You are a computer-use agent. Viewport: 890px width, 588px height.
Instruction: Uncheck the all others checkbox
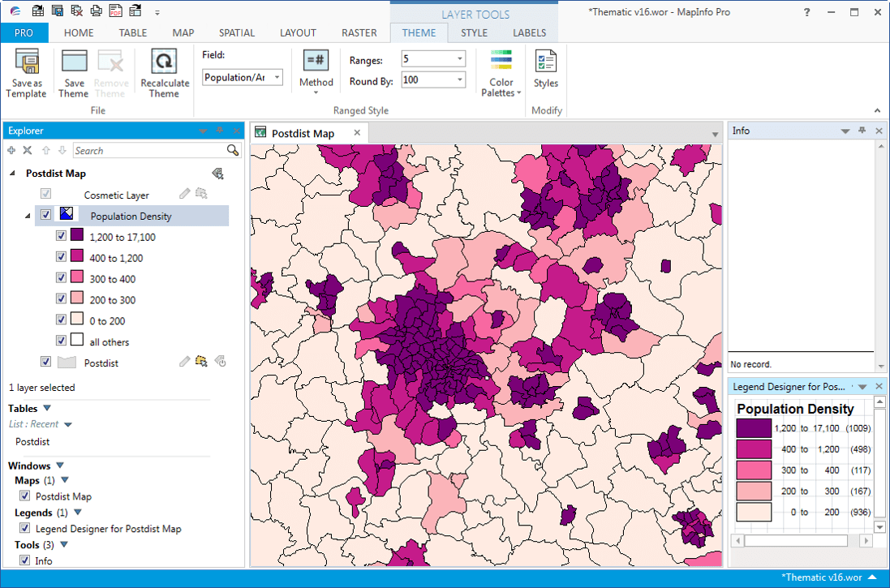coord(62,341)
